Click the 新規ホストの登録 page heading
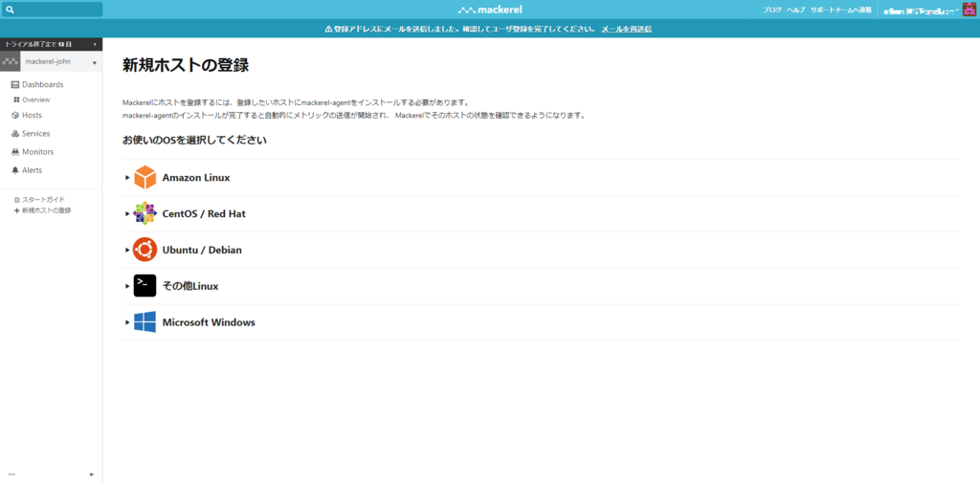980x484 pixels. tap(186, 65)
